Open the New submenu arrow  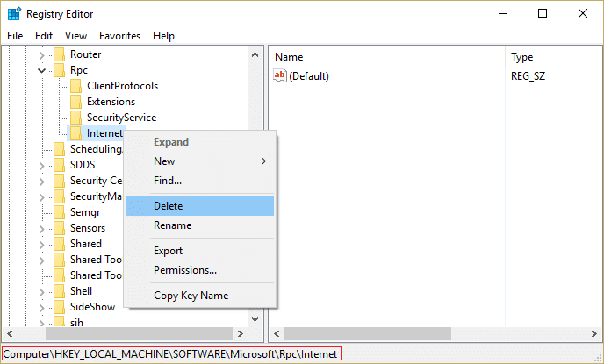[x=264, y=161]
